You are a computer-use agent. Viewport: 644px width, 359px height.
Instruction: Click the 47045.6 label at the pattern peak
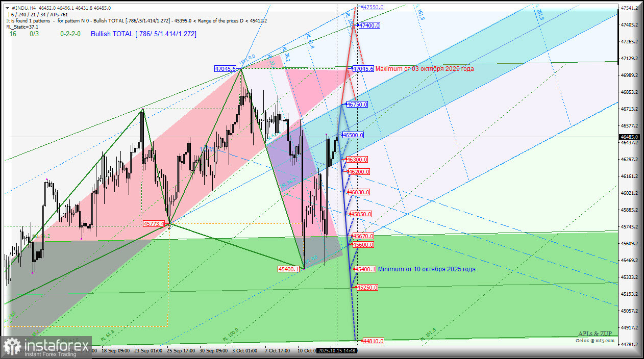pyautogui.click(x=226, y=68)
